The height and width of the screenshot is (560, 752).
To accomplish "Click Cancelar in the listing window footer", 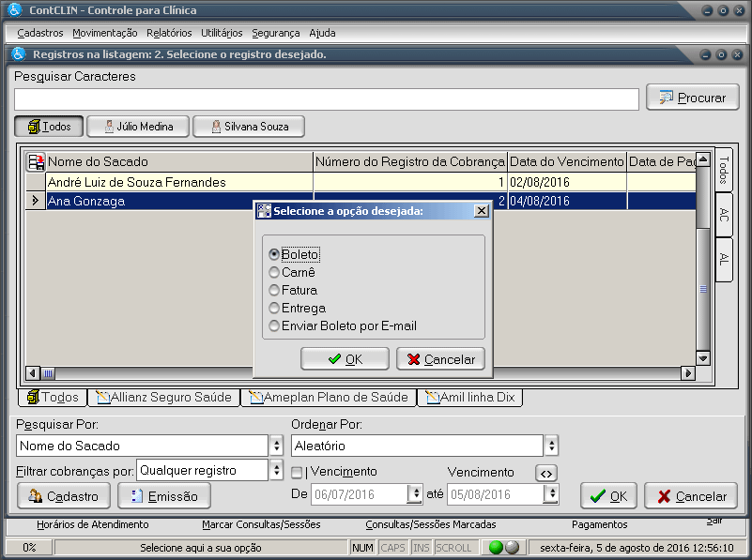I will (691, 496).
